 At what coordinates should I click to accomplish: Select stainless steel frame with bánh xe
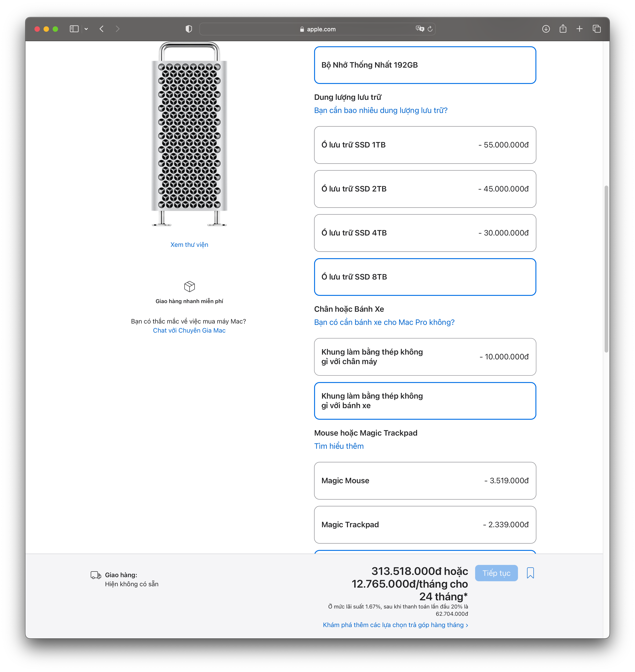[425, 401]
